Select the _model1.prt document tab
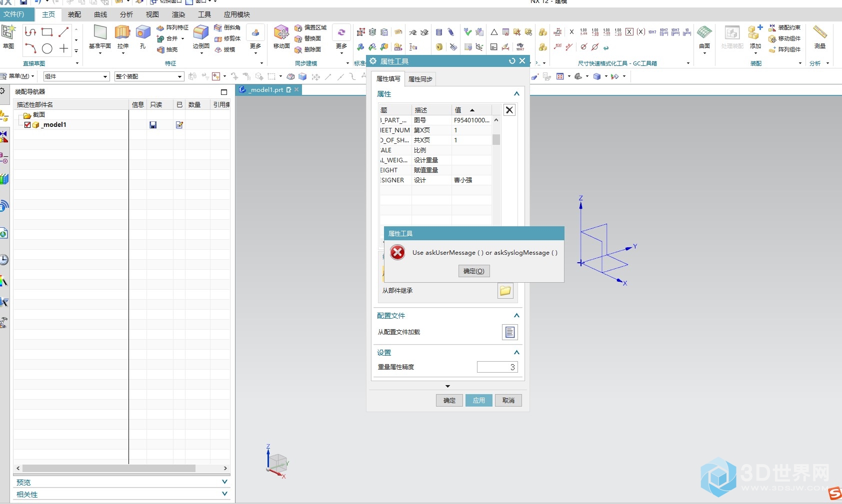842x504 pixels. (x=268, y=90)
